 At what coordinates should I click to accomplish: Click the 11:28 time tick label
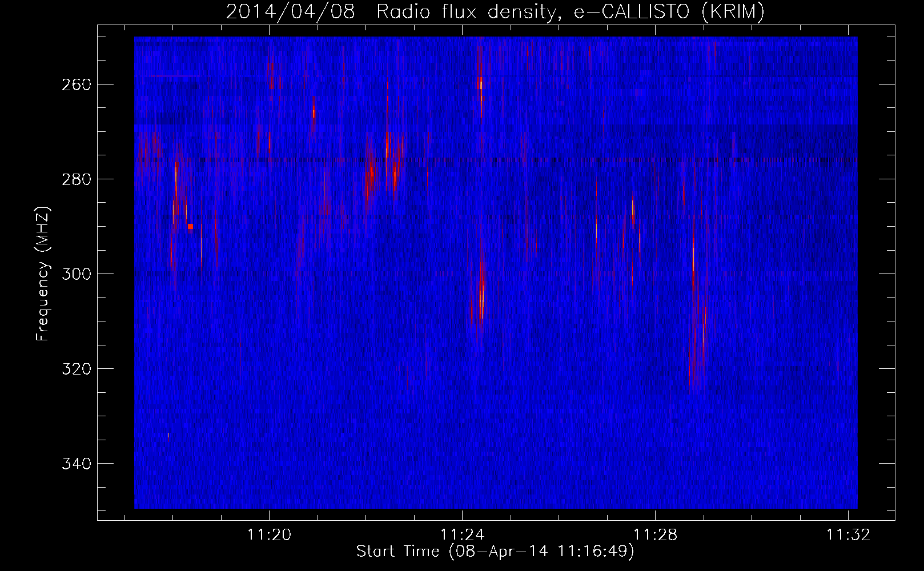point(655,534)
